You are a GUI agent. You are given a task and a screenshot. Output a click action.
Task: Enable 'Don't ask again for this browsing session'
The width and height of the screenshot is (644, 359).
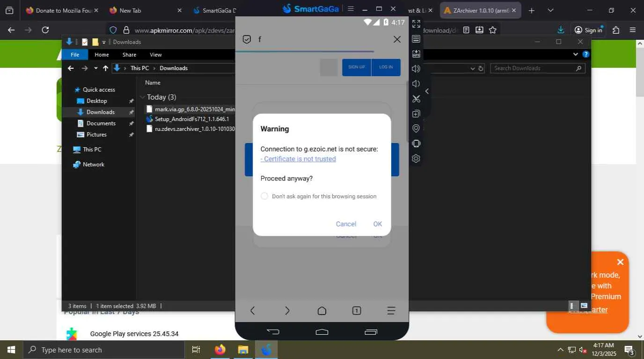tap(264, 196)
